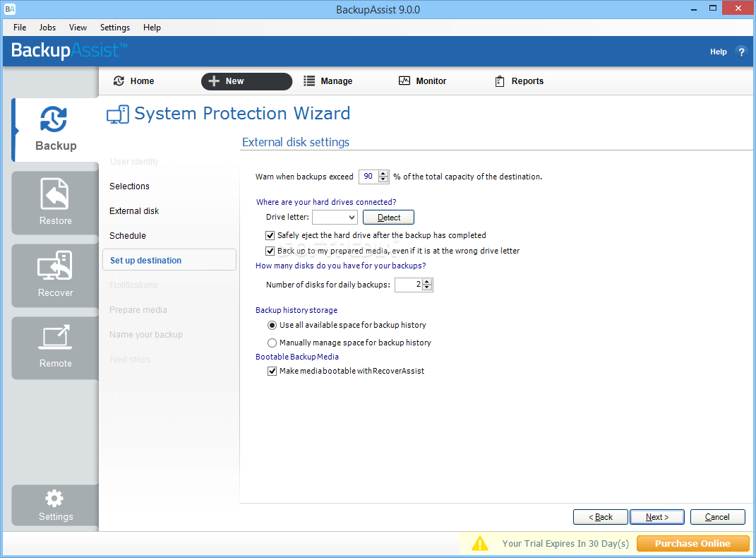This screenshot has height=558, width=756.
Task: Click the Back button
Action: pyautogui.click(x=600, y=517)
